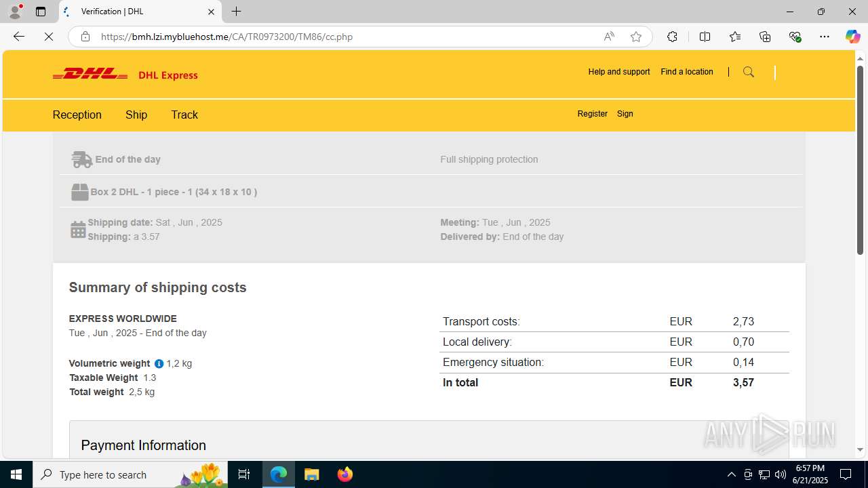Open tab actions menu icon
The height and width of the screenshot is (488, 868).
[41, 12]
